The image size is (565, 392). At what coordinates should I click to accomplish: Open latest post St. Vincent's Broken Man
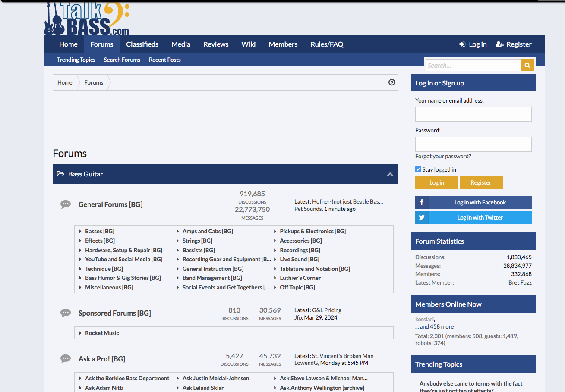point(343,356)
